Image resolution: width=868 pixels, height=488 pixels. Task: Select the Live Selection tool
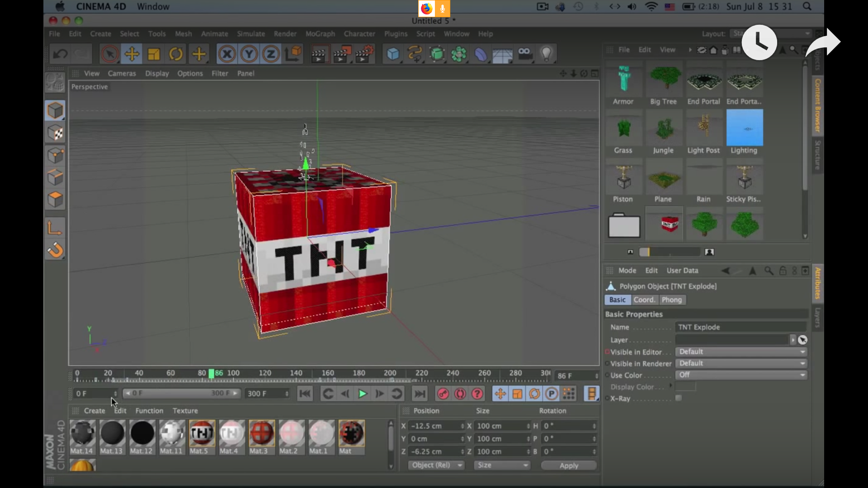click(x=109, y=54)
